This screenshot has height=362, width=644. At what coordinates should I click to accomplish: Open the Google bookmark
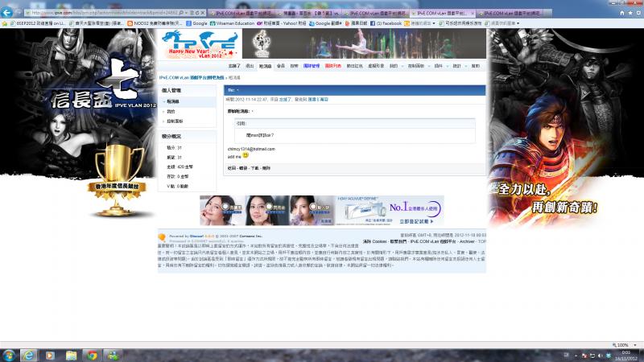click(196, 23)
